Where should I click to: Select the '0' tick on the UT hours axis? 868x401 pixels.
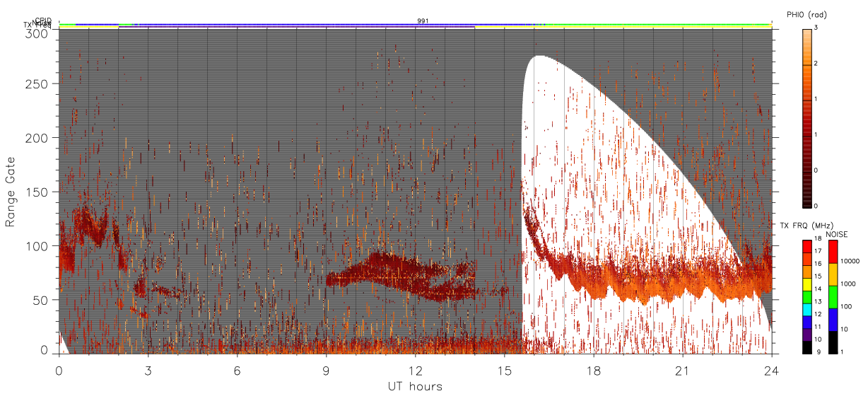pos(59,370)
